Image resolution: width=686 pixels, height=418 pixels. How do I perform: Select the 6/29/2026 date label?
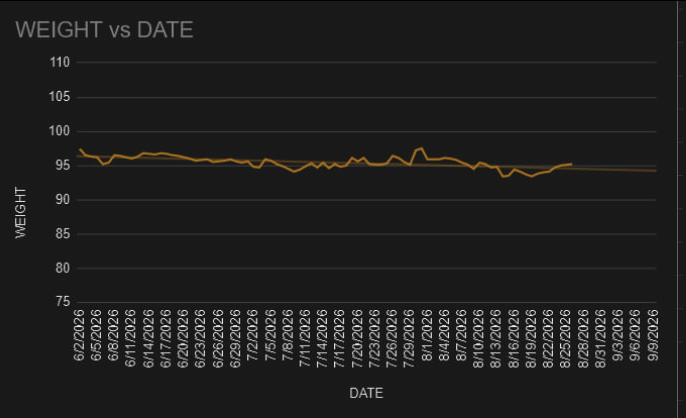[235, 338]
